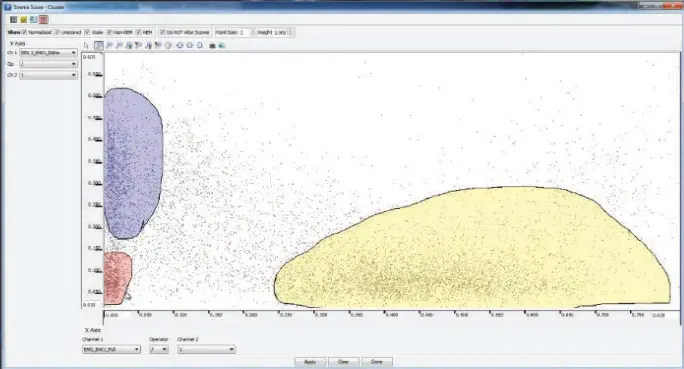Open the Y Axis Ch 2 dropdown
684x369 pixels.
[x=48, y=75]
